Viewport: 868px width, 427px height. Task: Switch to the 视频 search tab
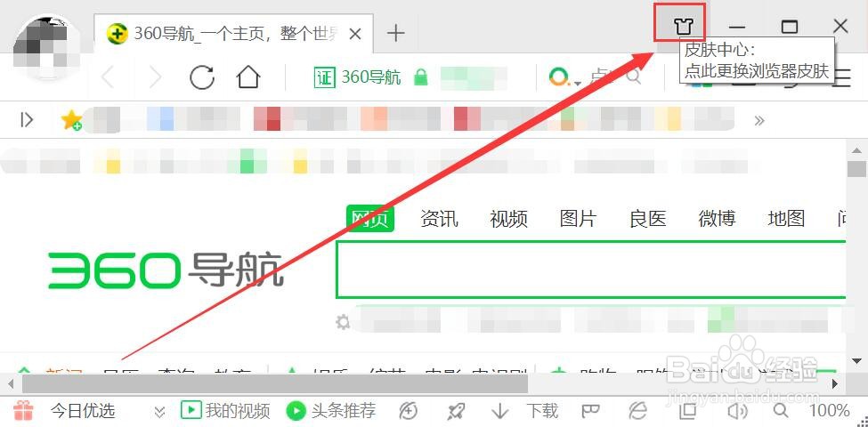[x=508, y=219]
